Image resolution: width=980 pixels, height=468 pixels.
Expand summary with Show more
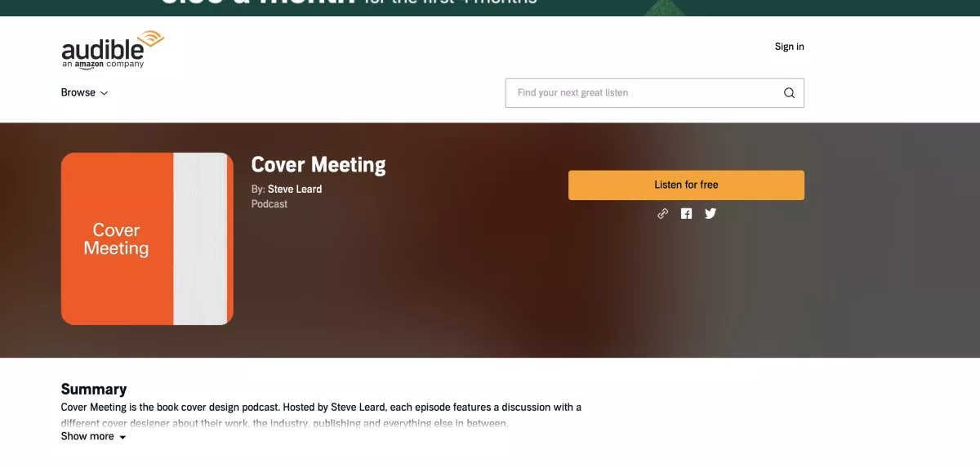[x=94, y=437]
